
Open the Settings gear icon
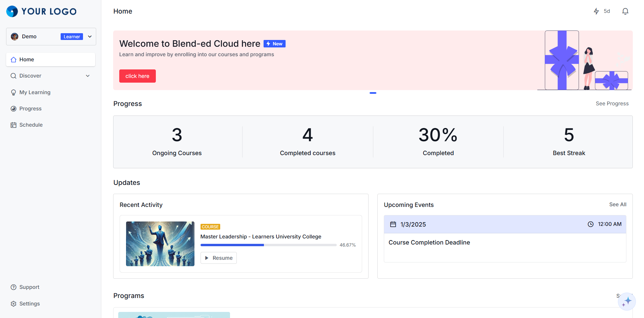pyautogui.click(x=14, y=303)
